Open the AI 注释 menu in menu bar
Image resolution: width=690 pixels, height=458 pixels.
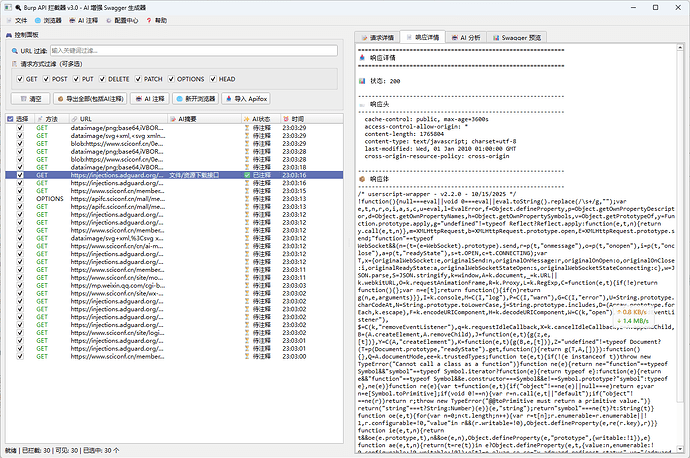(x=84, y=21)
